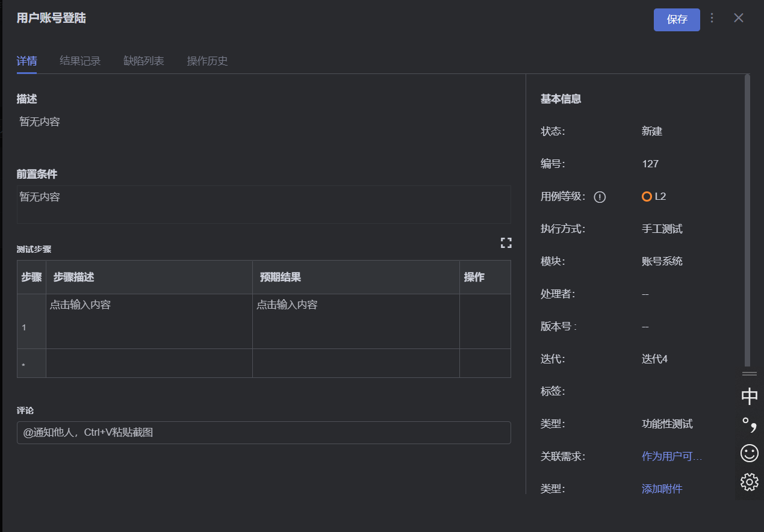Toggle the IME punctuation mode icon
The width and height of the screenshot is (764, 532).
pyautogui.click(x=750, y=425)
